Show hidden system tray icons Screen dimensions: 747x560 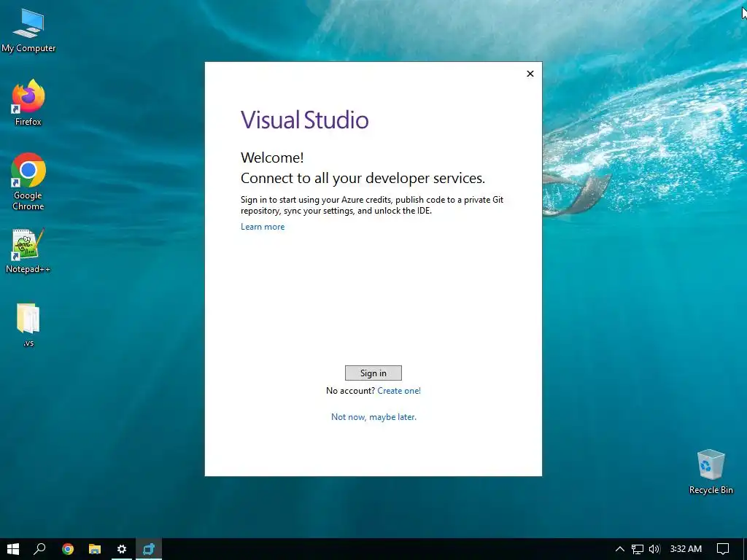(x=620, y=549)
